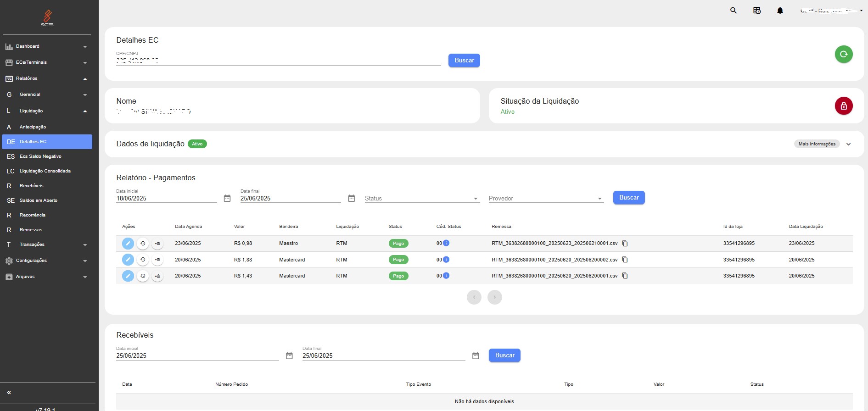Open Ecs Saldo Negativo menu item
868x411 pixels.
pos(40,156)
